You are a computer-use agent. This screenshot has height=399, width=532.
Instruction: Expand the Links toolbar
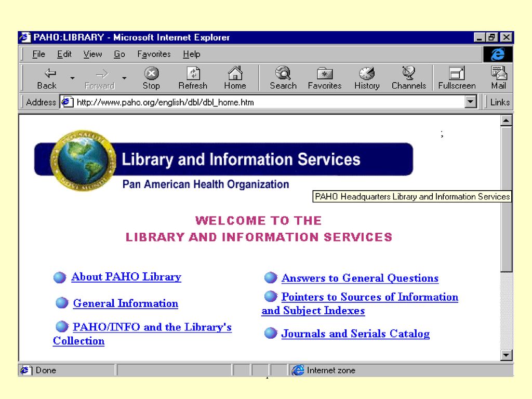pyautogui.click(x=499, y=102)
